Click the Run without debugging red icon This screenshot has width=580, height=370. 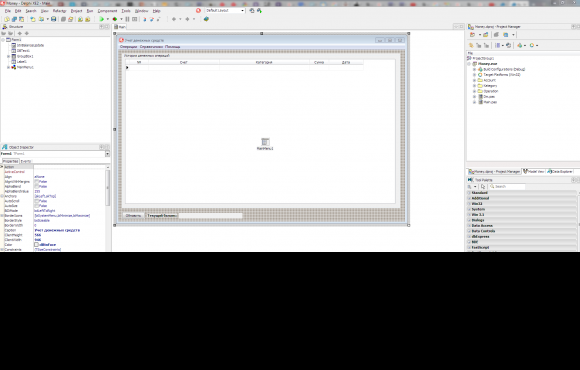click(115, 19)
